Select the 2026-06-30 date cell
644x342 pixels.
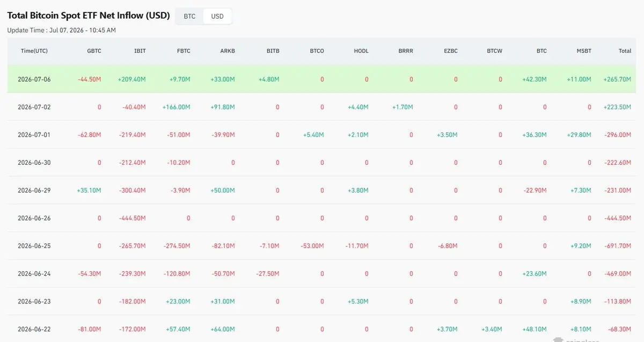click(34, 163)
